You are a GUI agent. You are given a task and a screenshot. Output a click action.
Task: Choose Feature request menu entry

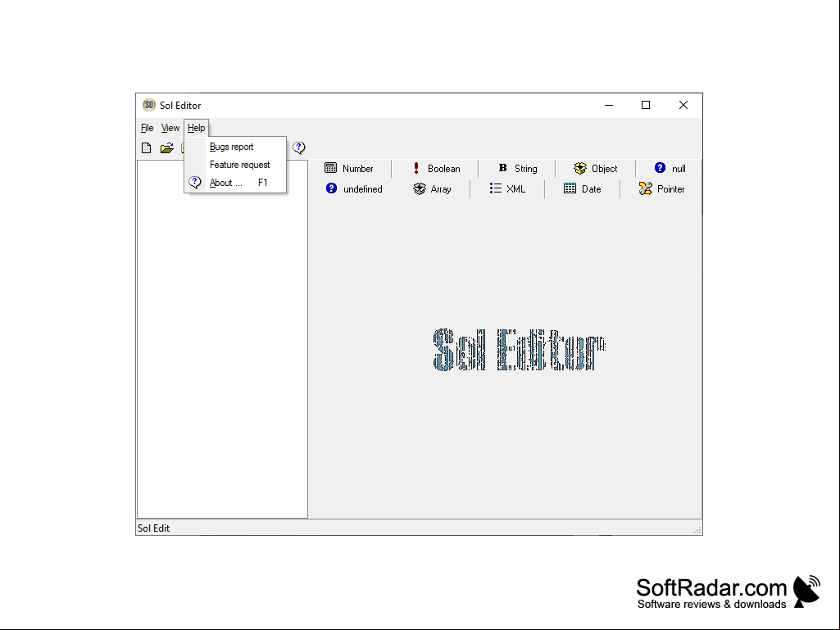235,165
